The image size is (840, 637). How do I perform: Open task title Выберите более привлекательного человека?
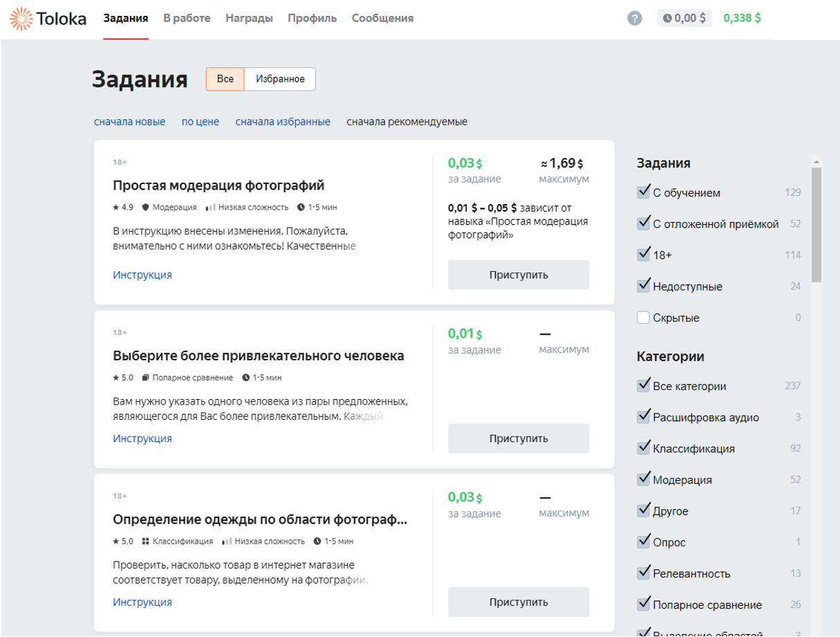tap(259, 356)
